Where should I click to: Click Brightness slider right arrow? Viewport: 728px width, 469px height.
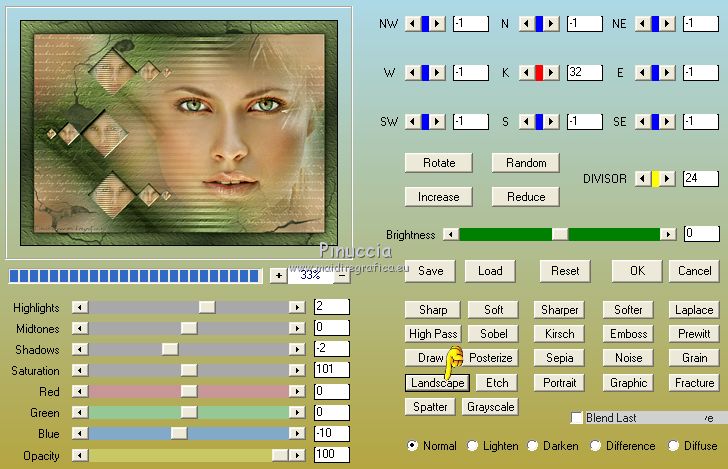click(668, 234)
